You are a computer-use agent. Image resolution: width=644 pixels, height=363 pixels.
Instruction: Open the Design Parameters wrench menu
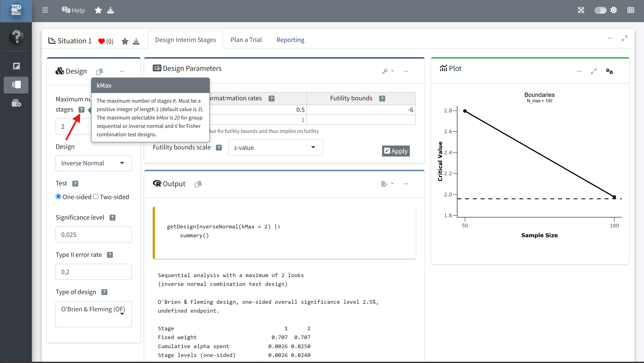[x=388, y=71]
